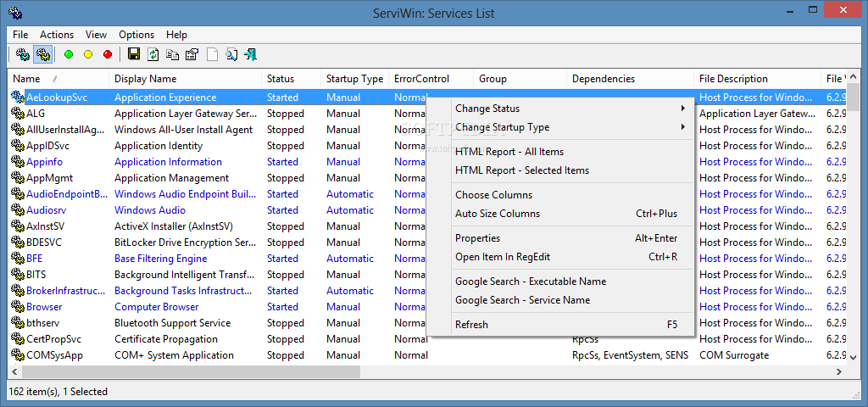
Task: Start service using the green circle icon
Action: 69,54
